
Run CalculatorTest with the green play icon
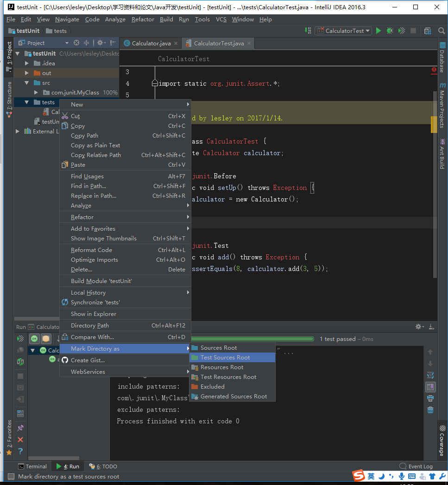[x=378, y=31]
